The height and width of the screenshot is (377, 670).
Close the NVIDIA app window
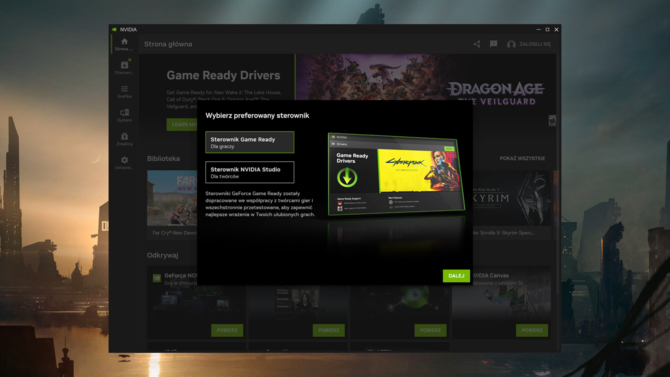pos(556,29)
